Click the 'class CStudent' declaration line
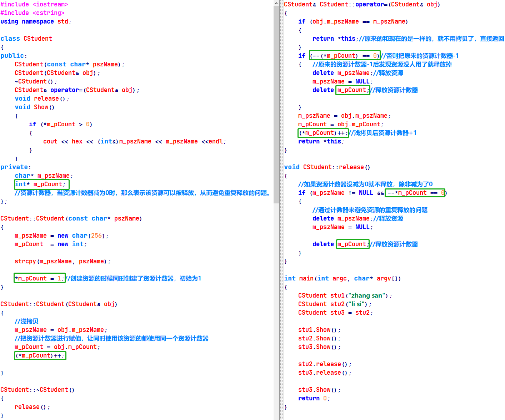This screenshot has width=505, height=420. click(26, 39)
